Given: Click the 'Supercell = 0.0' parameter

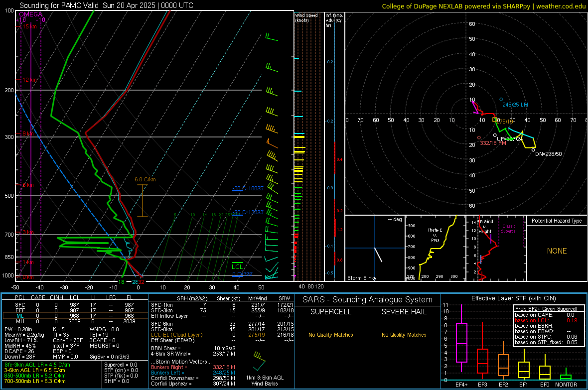Looking at the screenshot, I should click(x=121, y=365).
